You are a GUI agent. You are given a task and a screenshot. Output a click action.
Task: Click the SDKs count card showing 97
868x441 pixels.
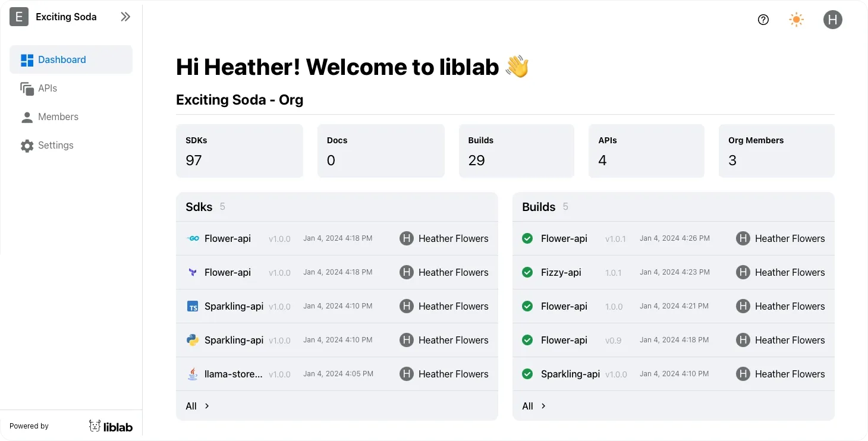[x=239, y=150]
